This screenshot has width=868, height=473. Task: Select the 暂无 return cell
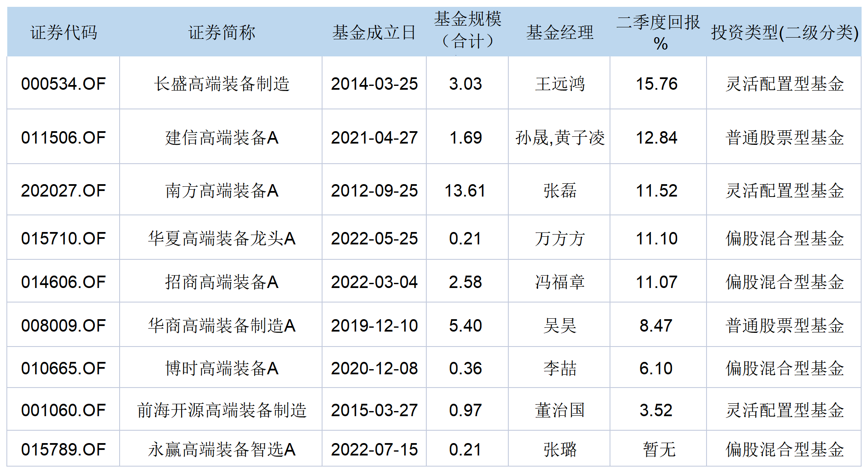[x=659, y=449]
